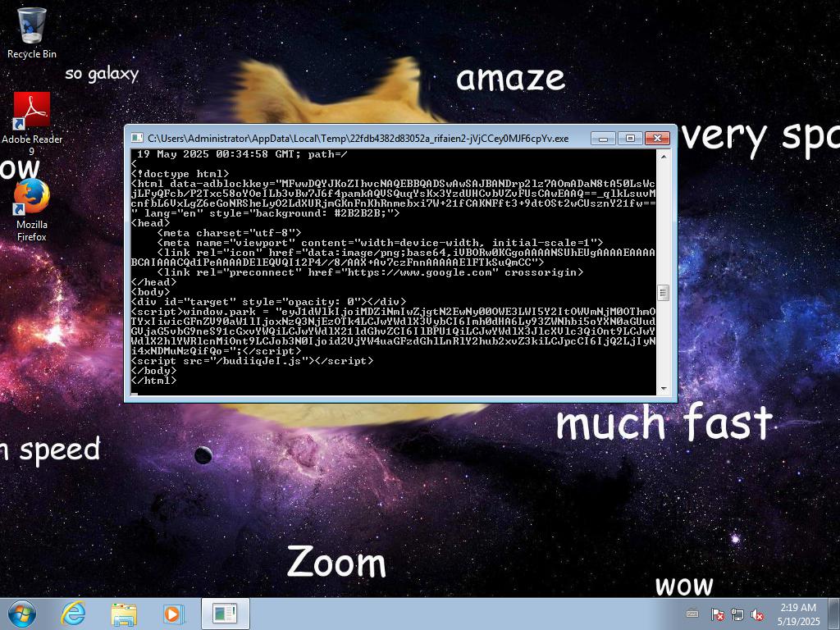This screenshot has width=840, height=630.
Task: Click the console scrollbar down arrow
Action: pyautogui.click(x=663, y=389)
